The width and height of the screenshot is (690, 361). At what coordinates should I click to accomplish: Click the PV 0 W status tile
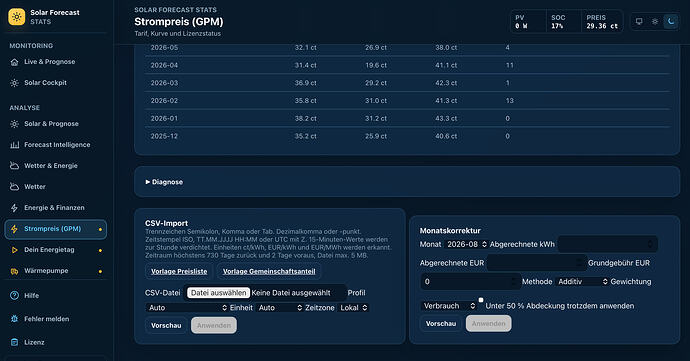point(528,22)
